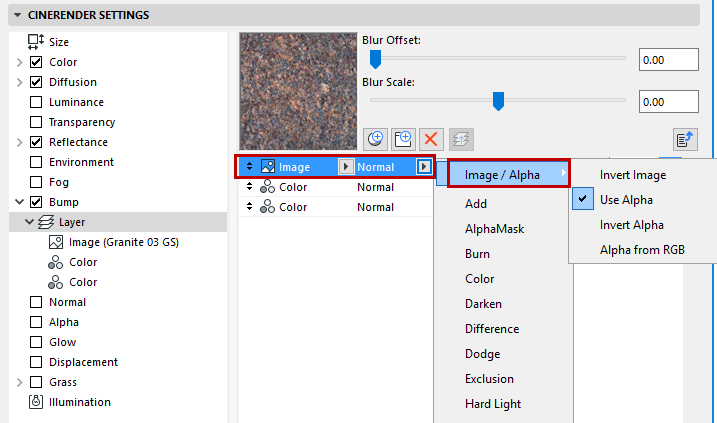Viewport: 717px width, 423px height.
Task: Click second Color shader icon under Layer tree
Action: point(56,282)
